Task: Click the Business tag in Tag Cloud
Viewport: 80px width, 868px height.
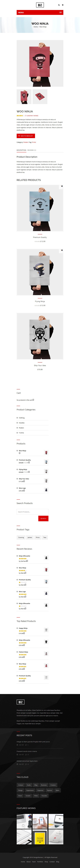Action: [44, 785]
